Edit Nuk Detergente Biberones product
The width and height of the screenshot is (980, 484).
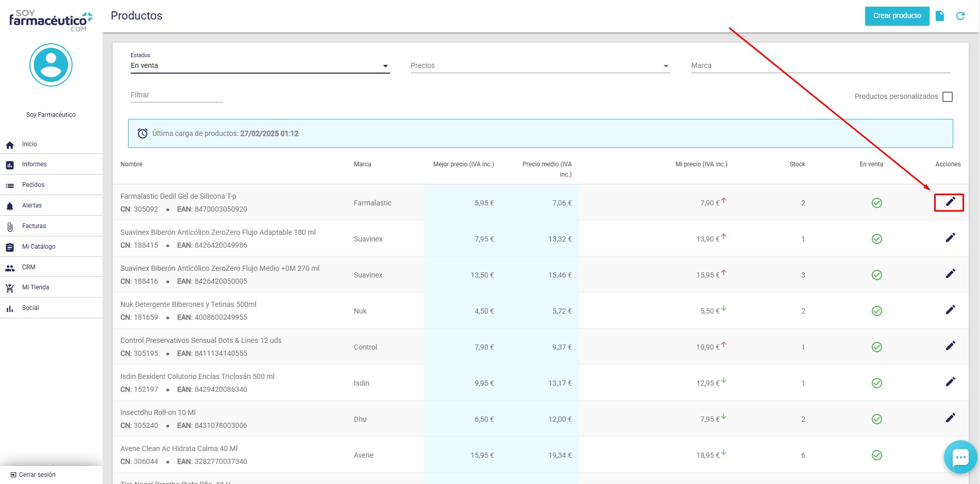click(950, 310)
